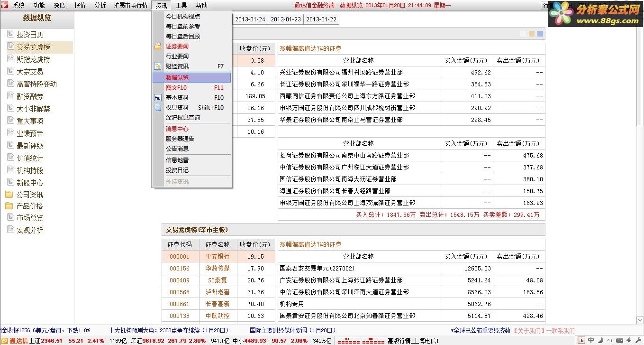This screenshot has width=644, height=345.
Task: Click the Wubi 五 input method icon
Action: point(581,340)
